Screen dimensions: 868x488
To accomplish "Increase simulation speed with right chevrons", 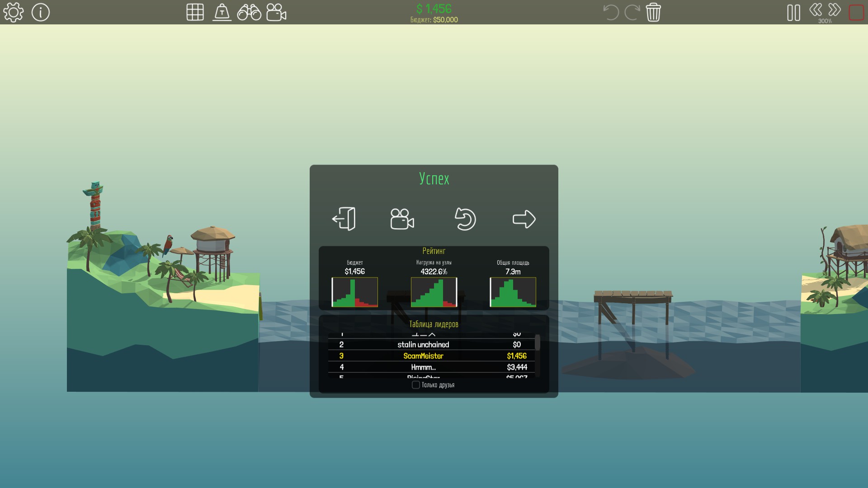I will point(835,10).
